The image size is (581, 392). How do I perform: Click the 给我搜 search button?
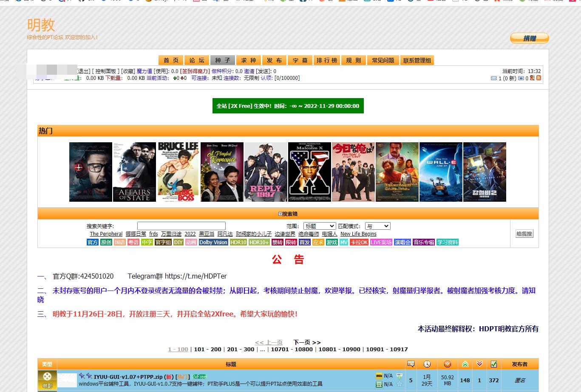point(524,234)
